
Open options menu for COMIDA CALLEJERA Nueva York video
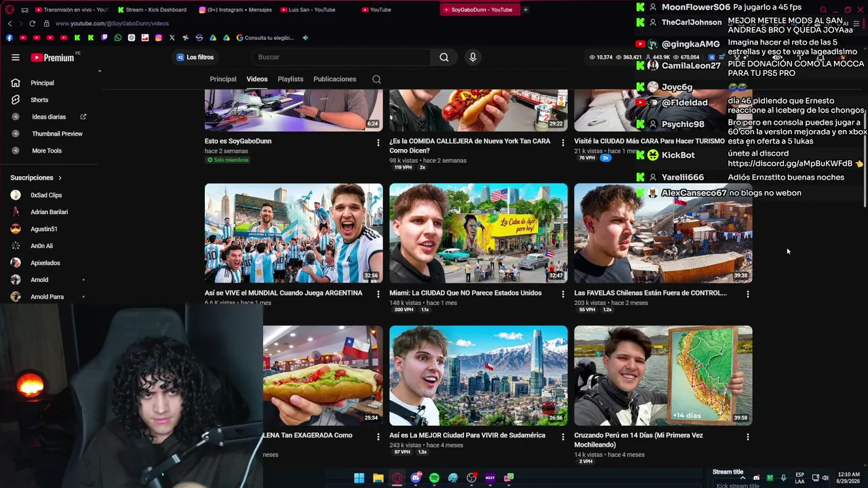tap(563, 142)
